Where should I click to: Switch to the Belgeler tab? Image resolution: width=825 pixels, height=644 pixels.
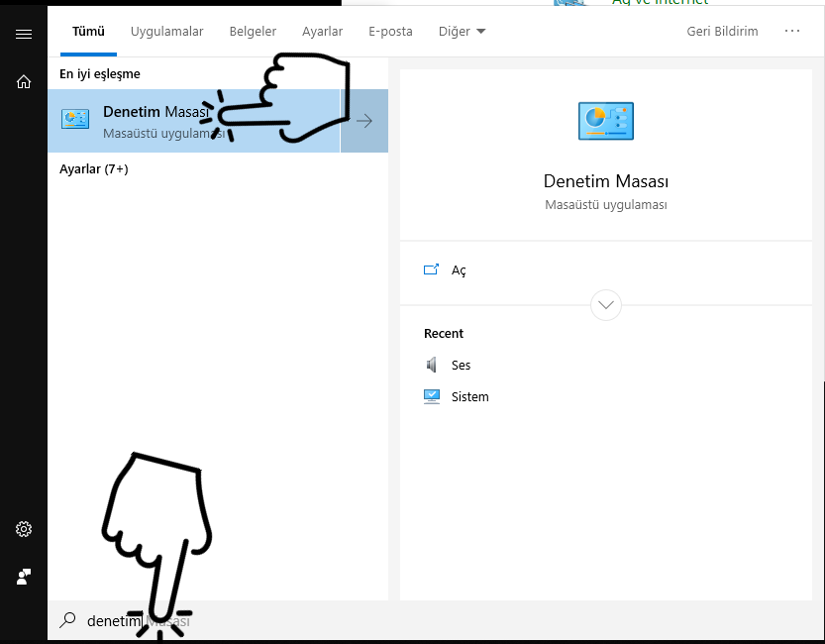[253, 32]
